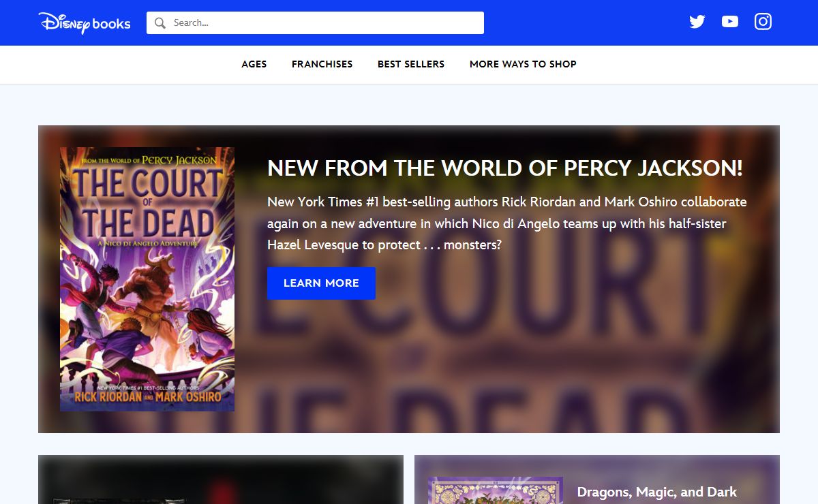Open The Court of the Dead cover
The width and height of the screenshot is (818, 504).
pyautogui.click(x=147, y=279)
